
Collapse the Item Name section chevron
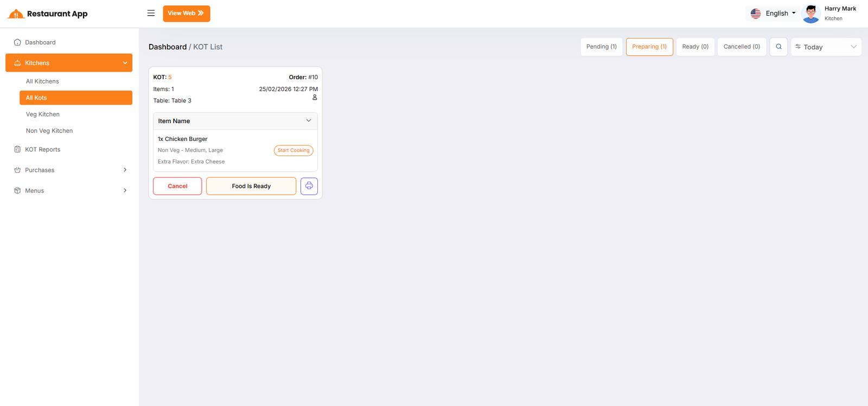pyautogui.click(x=309, y=121)
